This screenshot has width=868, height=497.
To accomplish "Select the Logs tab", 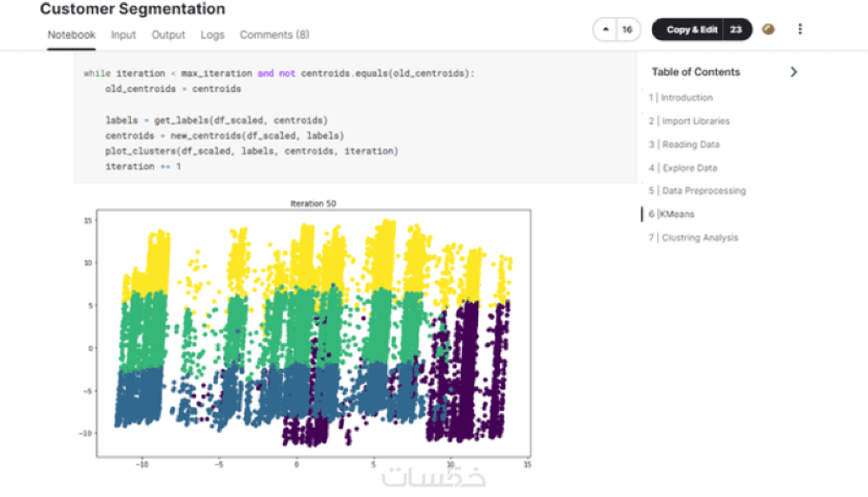I will click(x=213, y=35).
